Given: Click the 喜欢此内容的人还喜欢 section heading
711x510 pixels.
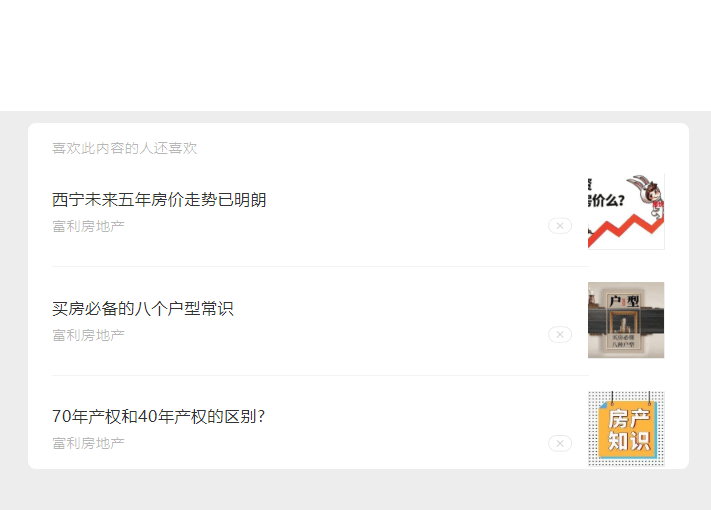Looking at the screenshot, I should point(125,148).
